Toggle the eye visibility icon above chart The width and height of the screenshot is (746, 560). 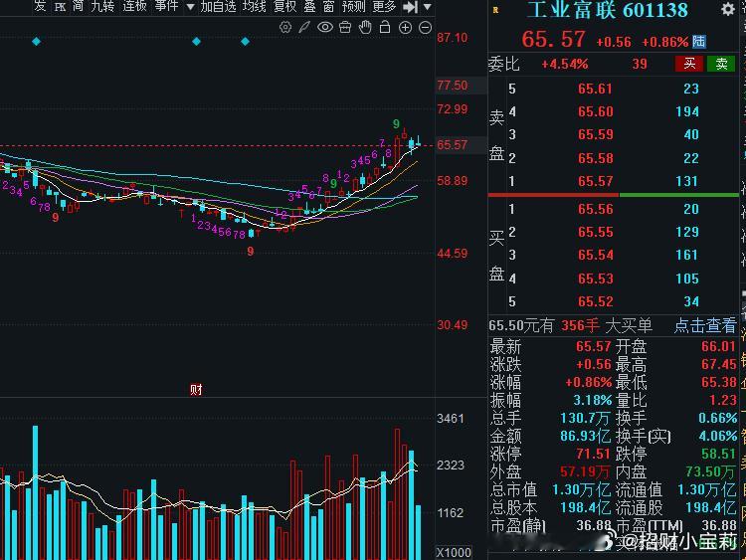pos(325,27)
